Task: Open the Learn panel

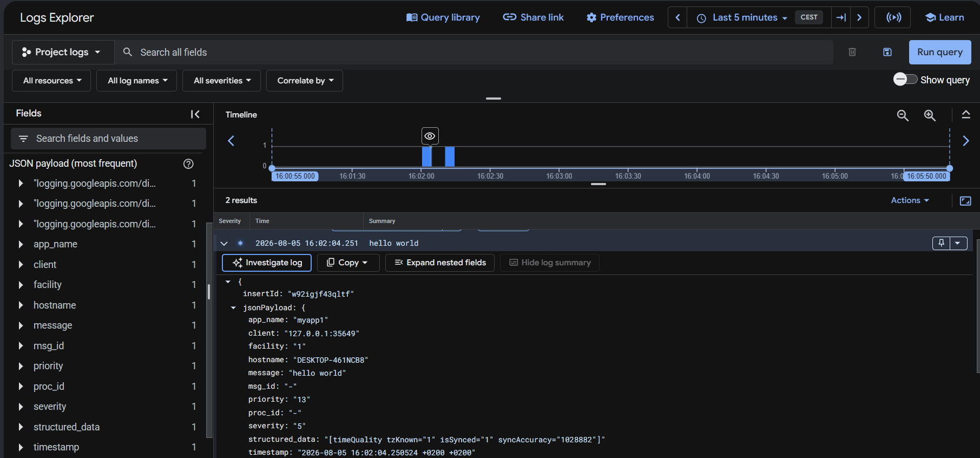Action: point(945,17)
